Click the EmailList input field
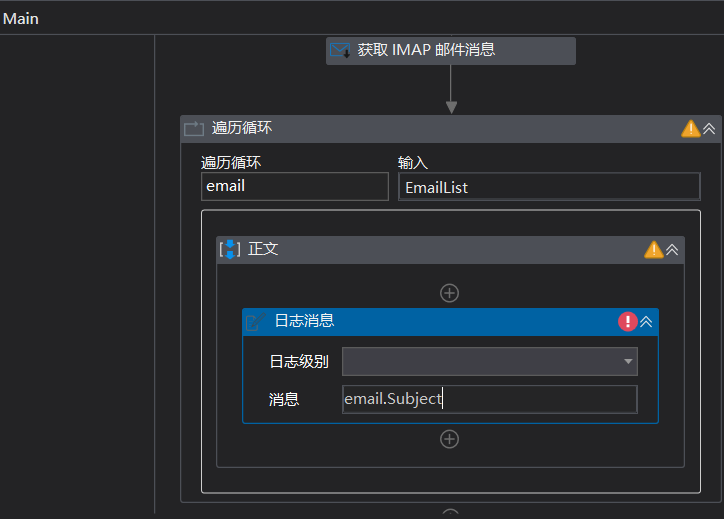Screen dimensions: 724x519 tap(549, 187)
